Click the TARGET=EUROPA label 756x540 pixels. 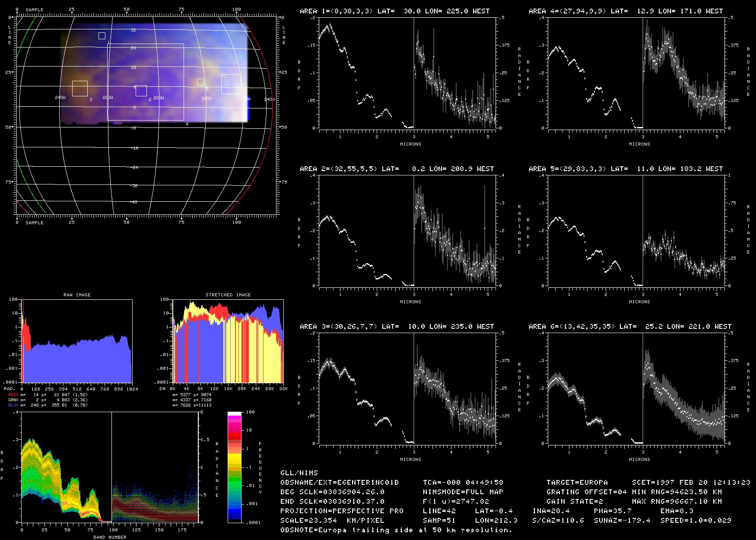click(577, 482)
